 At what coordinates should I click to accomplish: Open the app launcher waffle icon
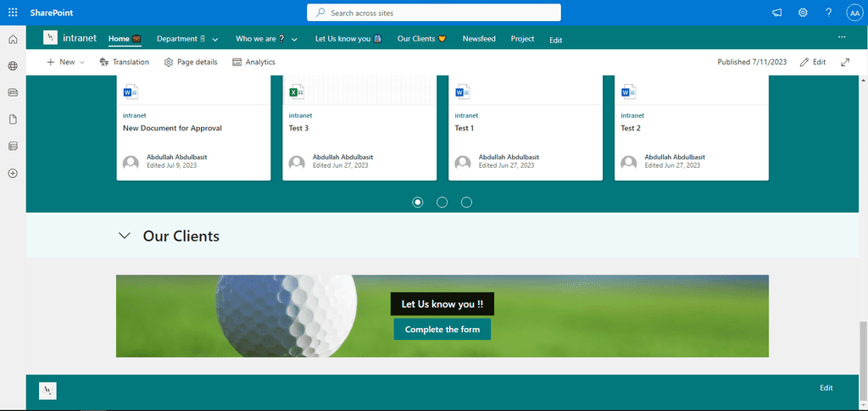(13, 12)
